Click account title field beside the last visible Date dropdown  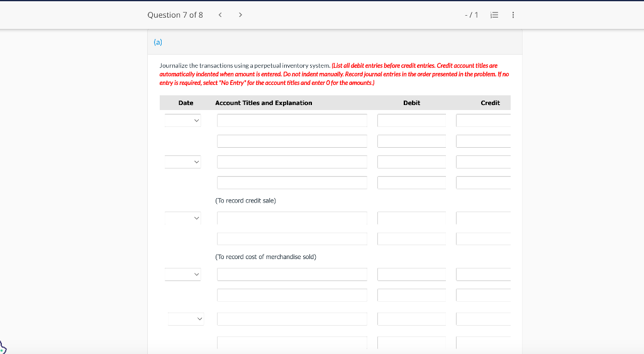tap(292, 319)
